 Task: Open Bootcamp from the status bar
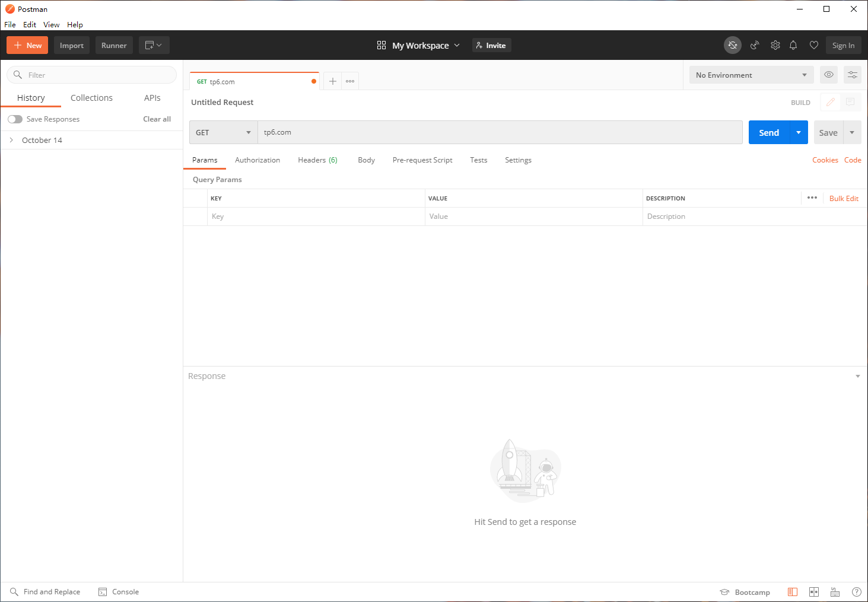tap(745, 592)
